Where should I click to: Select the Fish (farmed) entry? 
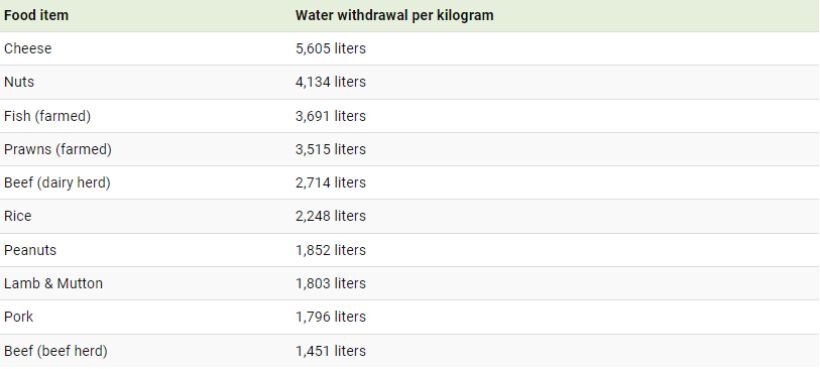(47, 116)
